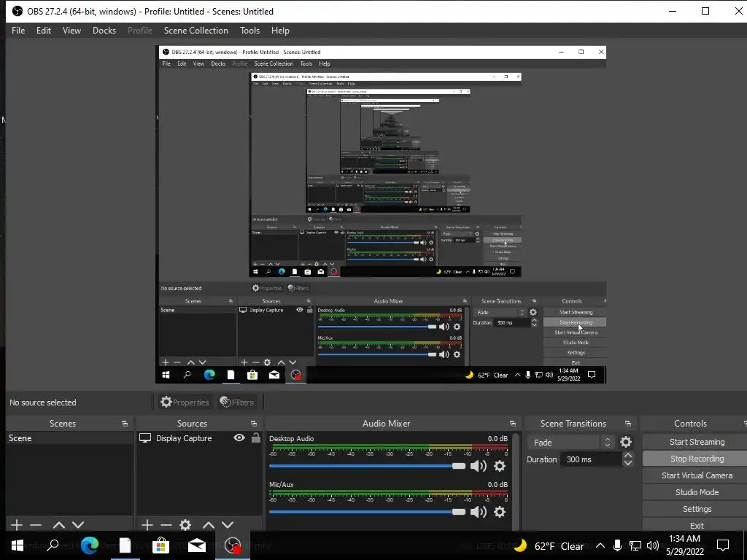
Task: Toggle Display Capture lock icon
Action: click(x=256, y=437)
